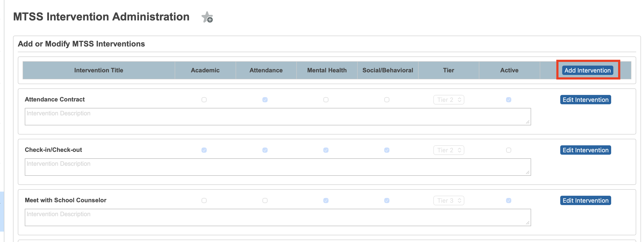This screenshot has height=242, width=644.
Task: Disable Mental Health for Meet with School Counselor
Action: point(326,200)
